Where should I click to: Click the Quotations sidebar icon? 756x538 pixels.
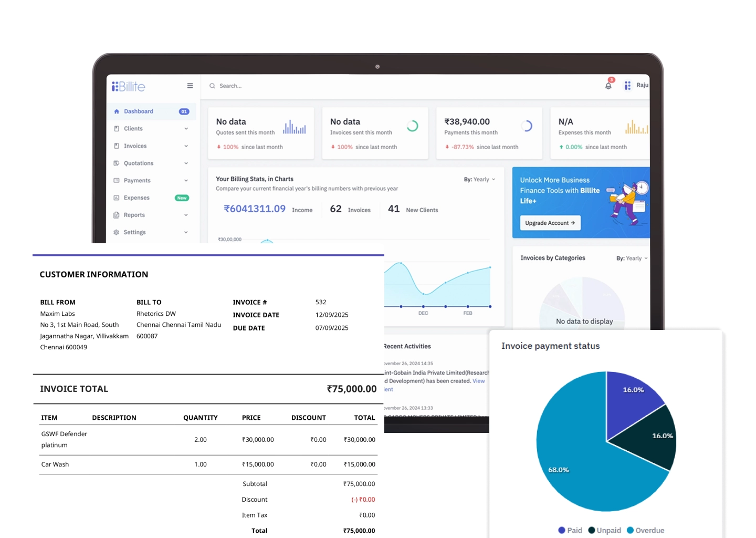(117, 163)
